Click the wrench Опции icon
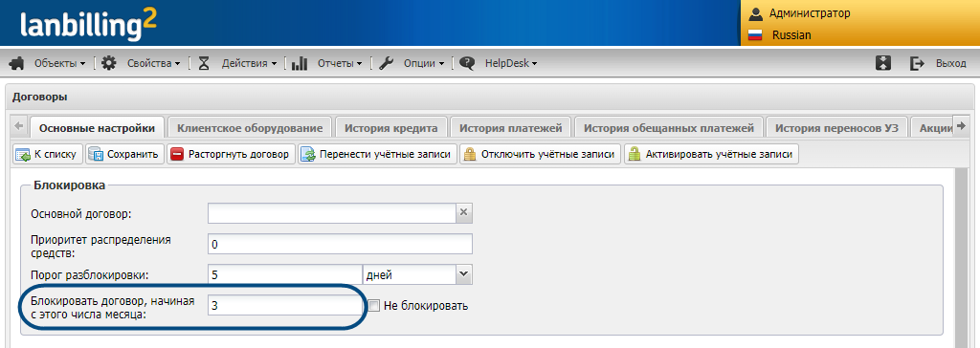The height and width of the screenshot is (348, 980). (387, 63)
